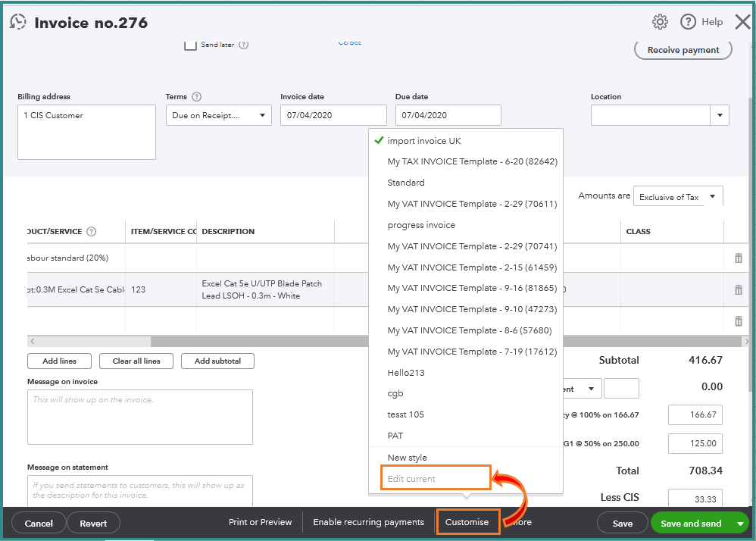The width and height of the screenshot is (756, 541).
Task: Tick the Send later checkbox
Action: 190,45
